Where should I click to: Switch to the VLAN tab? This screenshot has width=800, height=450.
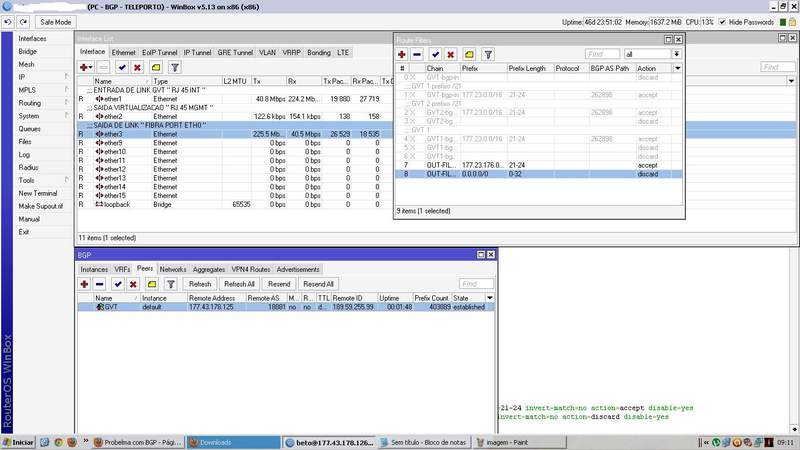click(x=267, y=51)
